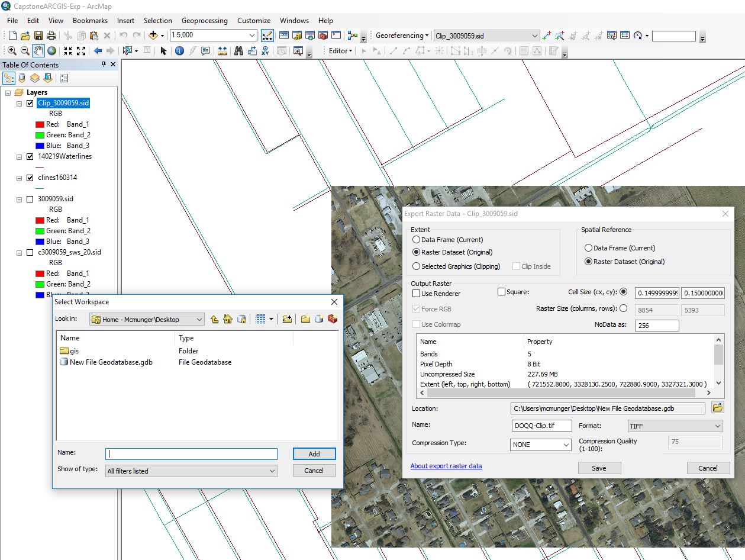Open About export raster data link
Screen dimensions: 745x560
pos(446,466)
